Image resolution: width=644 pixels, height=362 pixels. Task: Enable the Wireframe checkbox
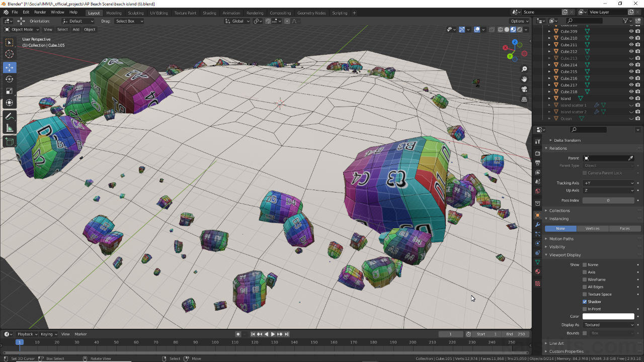[585, 280]
